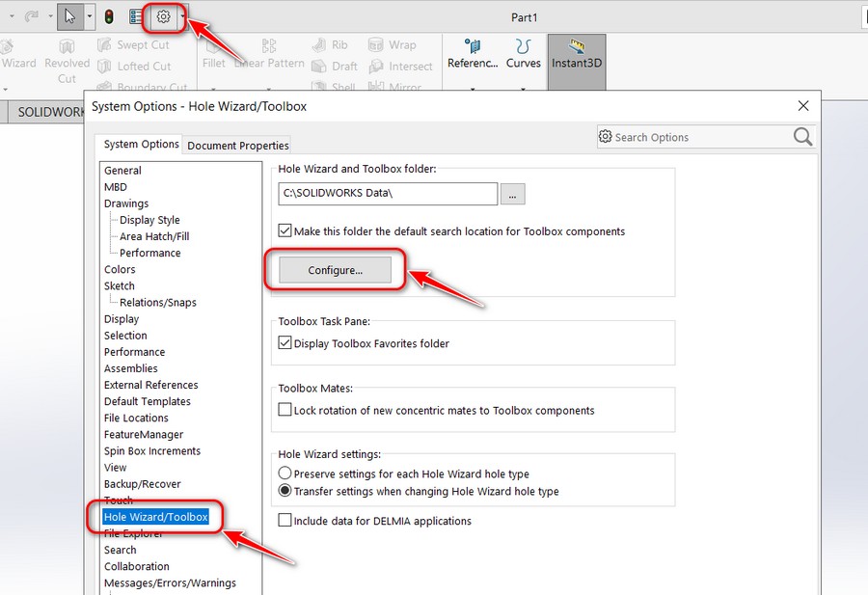This screenshot has width=868, height=595.
Task: Select Sketch in options list
Action: point(119,286)
